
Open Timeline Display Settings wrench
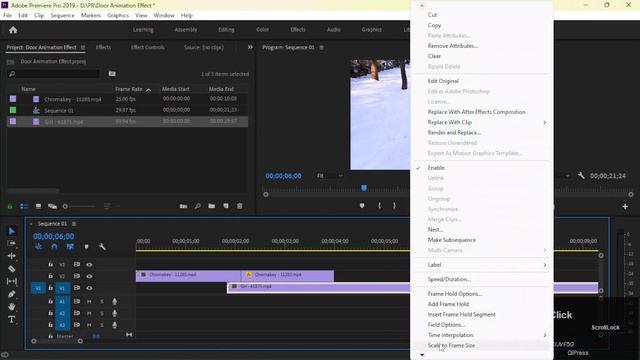pyautogui.click(x=102, y=247)
